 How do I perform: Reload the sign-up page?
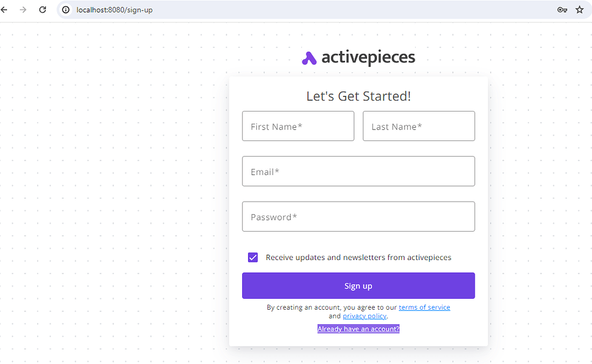click(x=42, y=9)
